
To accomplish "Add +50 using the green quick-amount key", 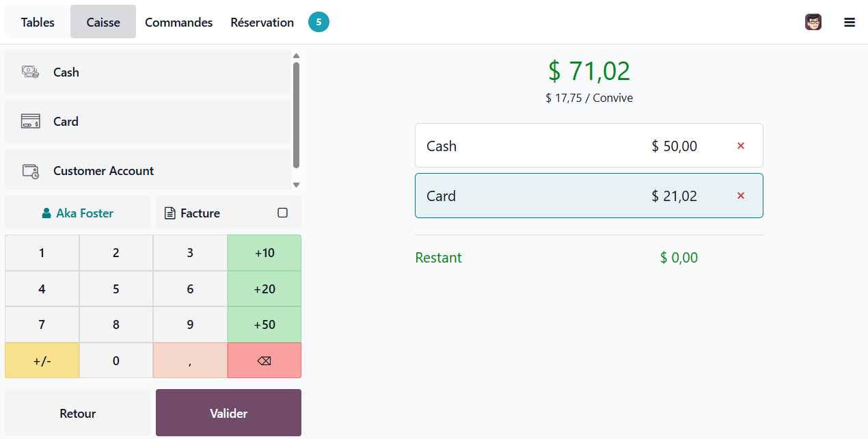I will point(265,325).
